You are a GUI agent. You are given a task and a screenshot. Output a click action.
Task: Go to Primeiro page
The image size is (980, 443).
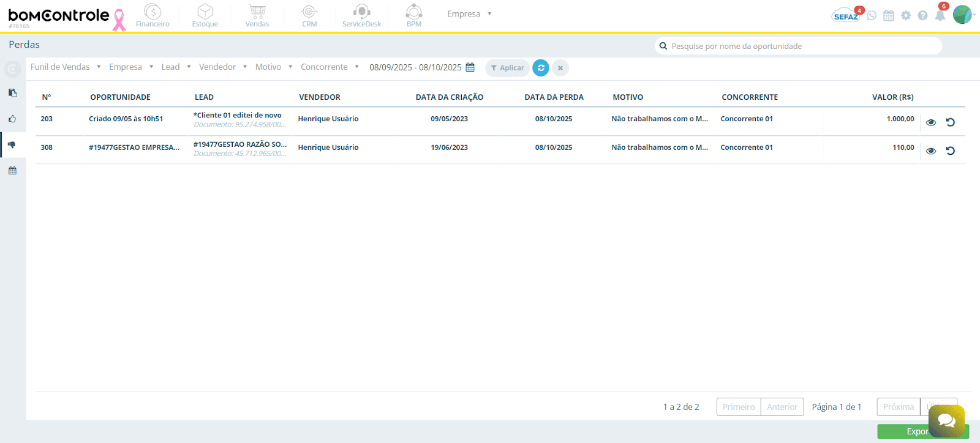click(x=739, y=407)
